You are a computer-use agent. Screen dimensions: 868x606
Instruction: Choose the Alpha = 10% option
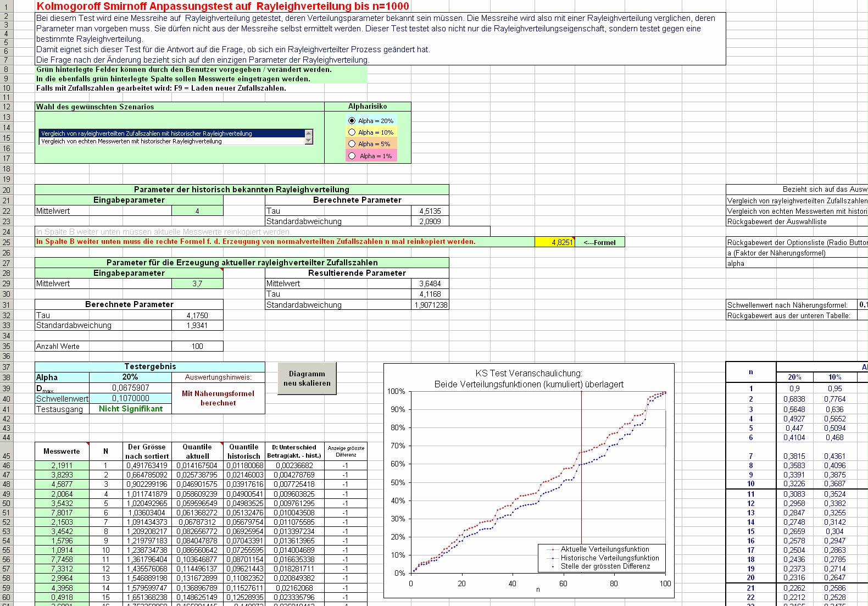352,132
